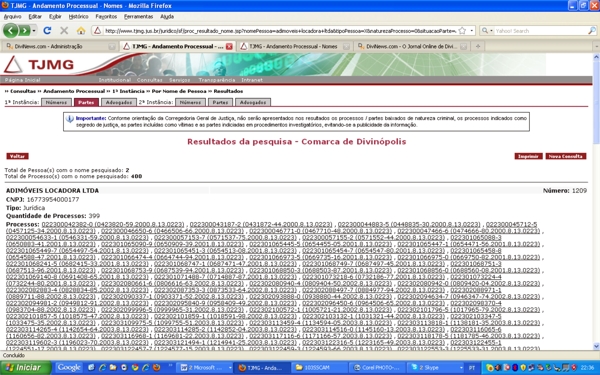
Task: Click the Voltar button
Action: click(x=17, y=156)
